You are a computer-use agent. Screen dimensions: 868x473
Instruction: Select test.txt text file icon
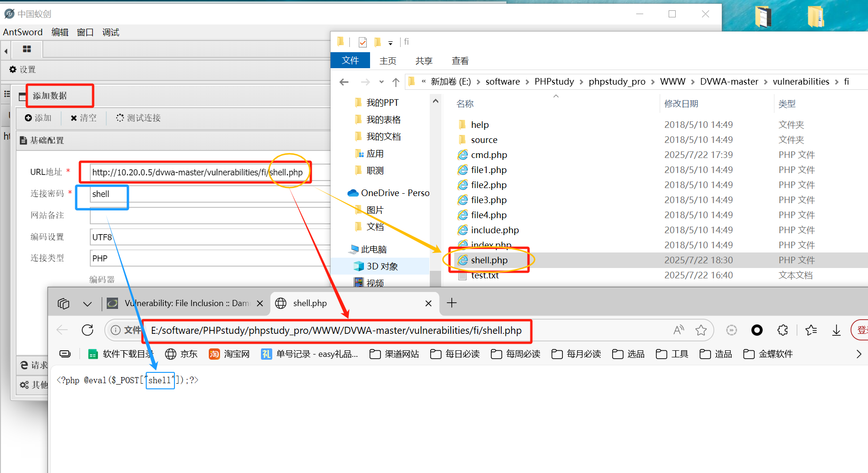(x=463, y=275)
